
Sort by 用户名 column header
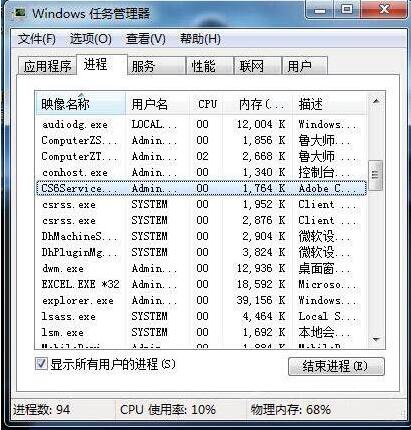click(157, 104)
